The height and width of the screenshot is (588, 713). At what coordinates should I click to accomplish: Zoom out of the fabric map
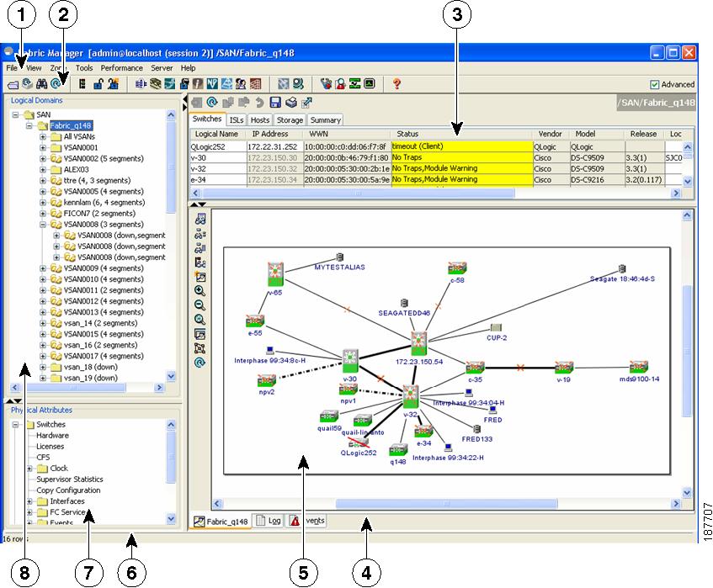(x=200, y=305)
